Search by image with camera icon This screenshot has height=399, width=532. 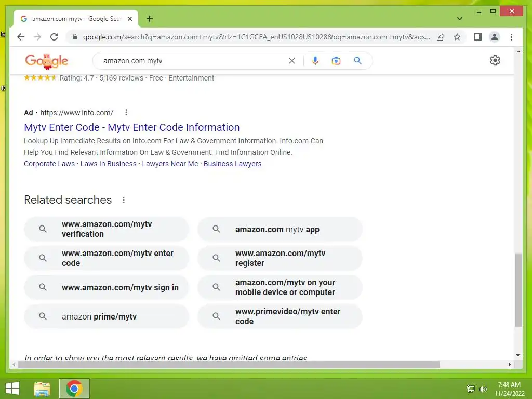pos(336,61)
